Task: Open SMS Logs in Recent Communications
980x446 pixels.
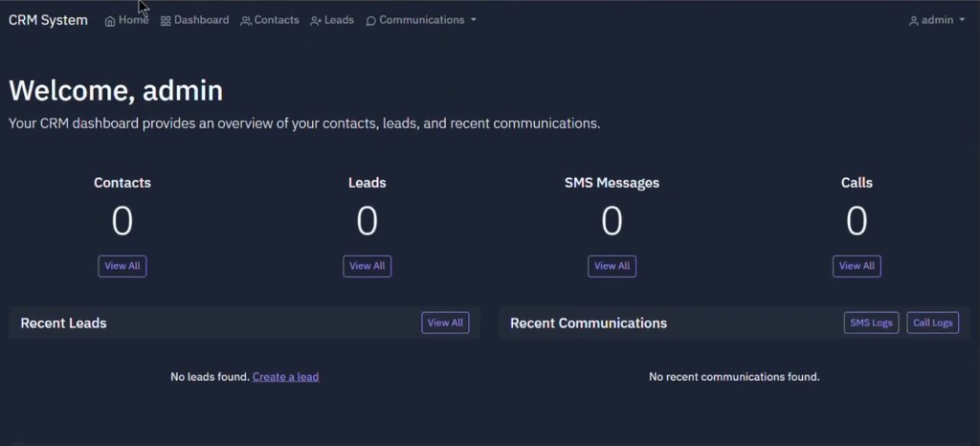Action: (871, 323)
